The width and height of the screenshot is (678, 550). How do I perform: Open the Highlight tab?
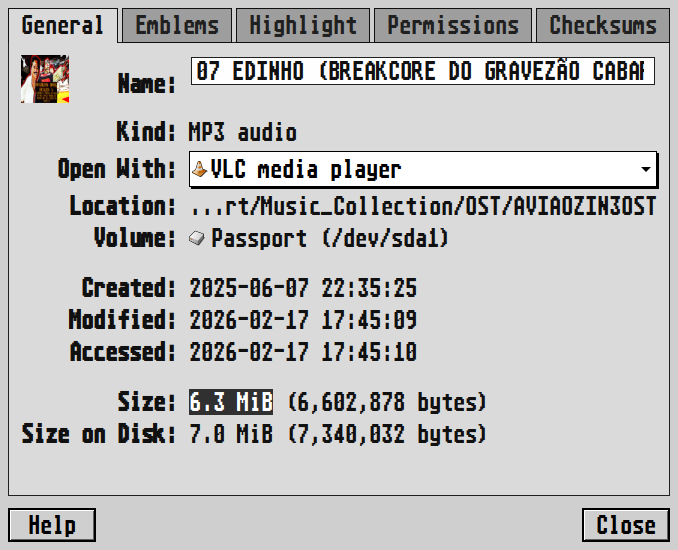point(302,25)
